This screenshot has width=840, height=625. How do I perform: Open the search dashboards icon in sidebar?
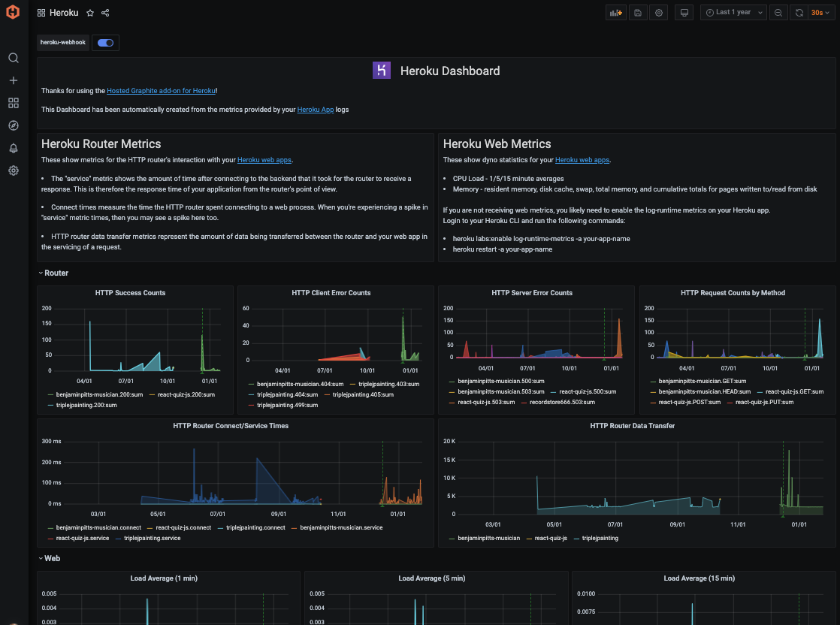coord(13,58)
